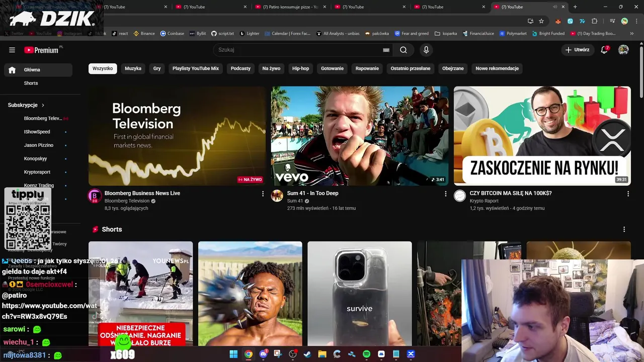Open the snow shoveling Short thumbnail

(141, 294)
